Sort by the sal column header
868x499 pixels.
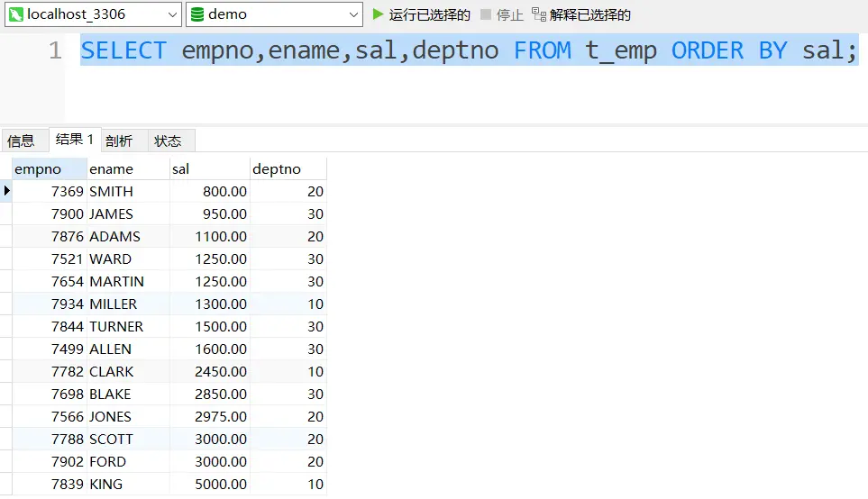pyautogui.click(x=209, y=169)
